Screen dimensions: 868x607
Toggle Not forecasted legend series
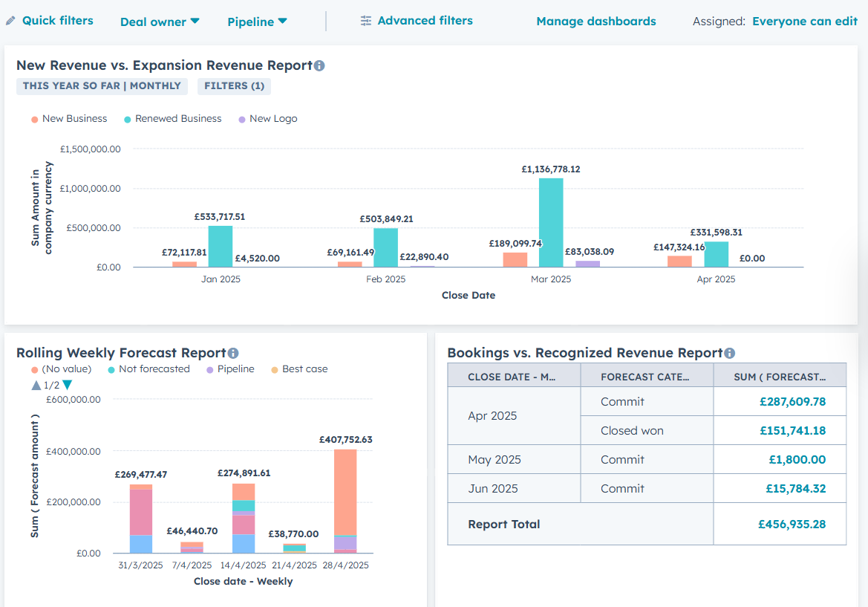[149, 369]
